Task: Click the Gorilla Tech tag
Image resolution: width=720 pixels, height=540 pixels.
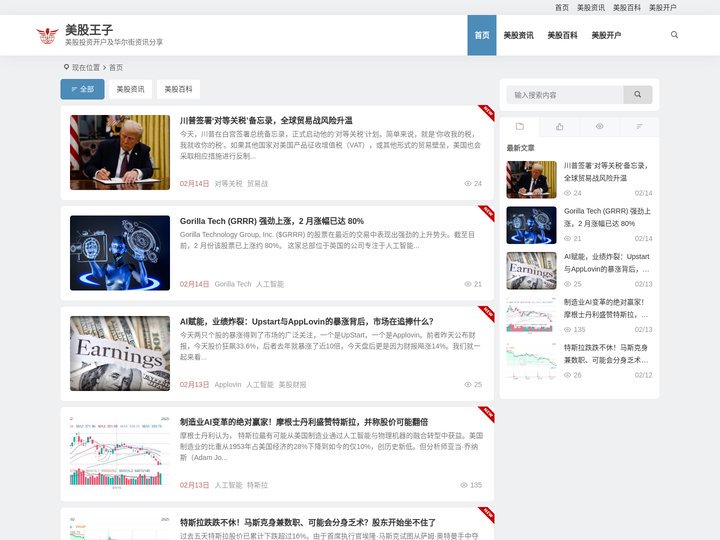Action: click(x=233, y=284)
